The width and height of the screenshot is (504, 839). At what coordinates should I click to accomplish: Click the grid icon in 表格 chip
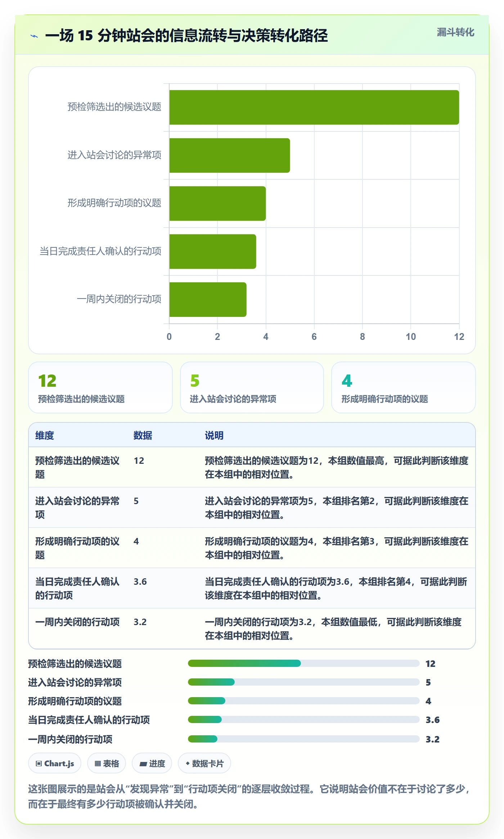click(98, 763)
